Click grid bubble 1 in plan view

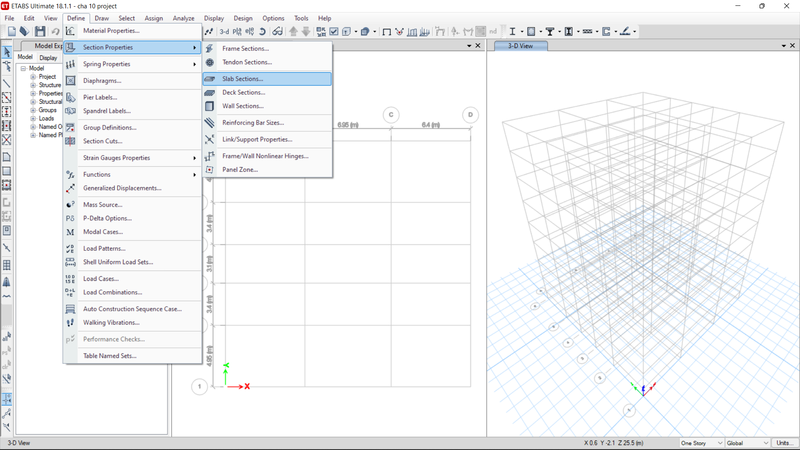pyautogui.click(x=199, y=387)
